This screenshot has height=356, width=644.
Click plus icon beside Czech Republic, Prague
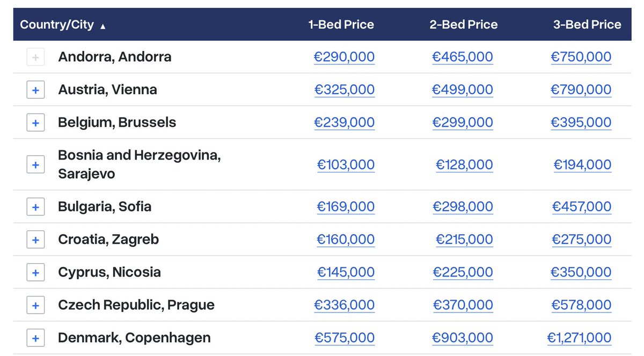tap(35, 305)
